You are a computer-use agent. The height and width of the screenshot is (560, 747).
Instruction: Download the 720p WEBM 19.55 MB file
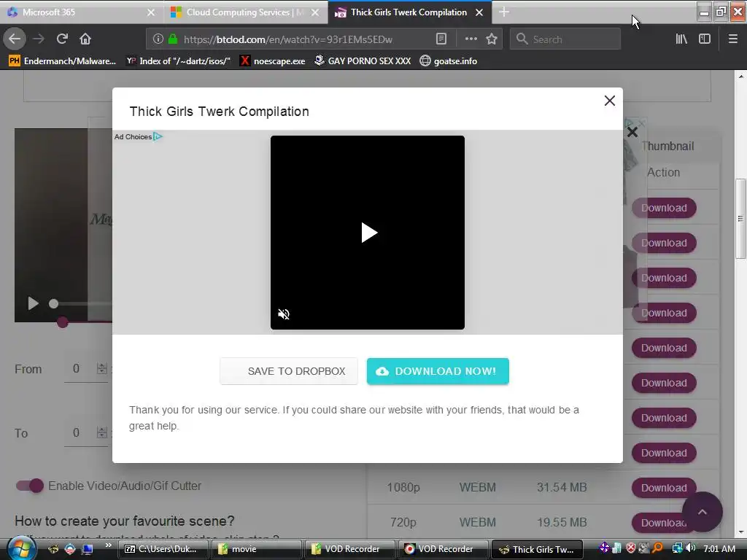click(x=664, y=523)
